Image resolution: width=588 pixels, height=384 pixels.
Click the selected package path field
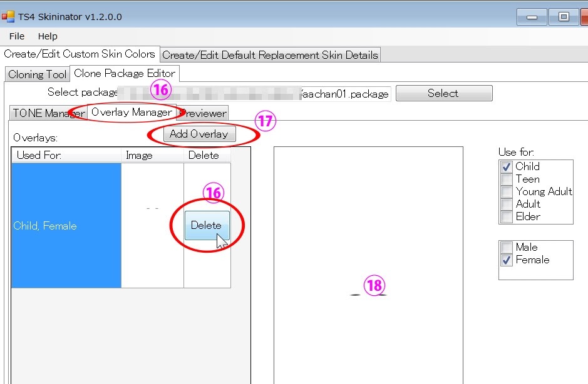255,94
